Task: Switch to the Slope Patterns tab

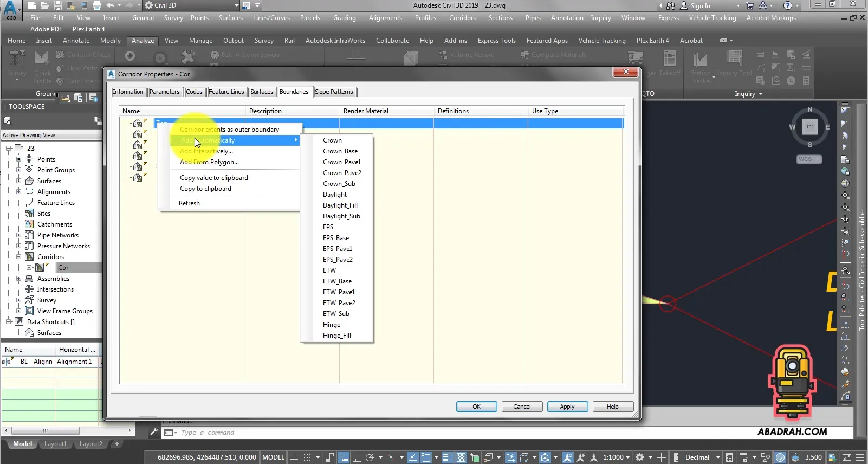Action: [334, 92]
